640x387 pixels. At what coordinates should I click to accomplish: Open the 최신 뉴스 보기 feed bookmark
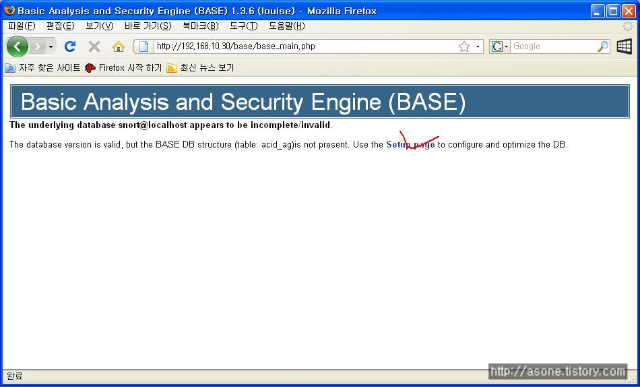[200, 68]
